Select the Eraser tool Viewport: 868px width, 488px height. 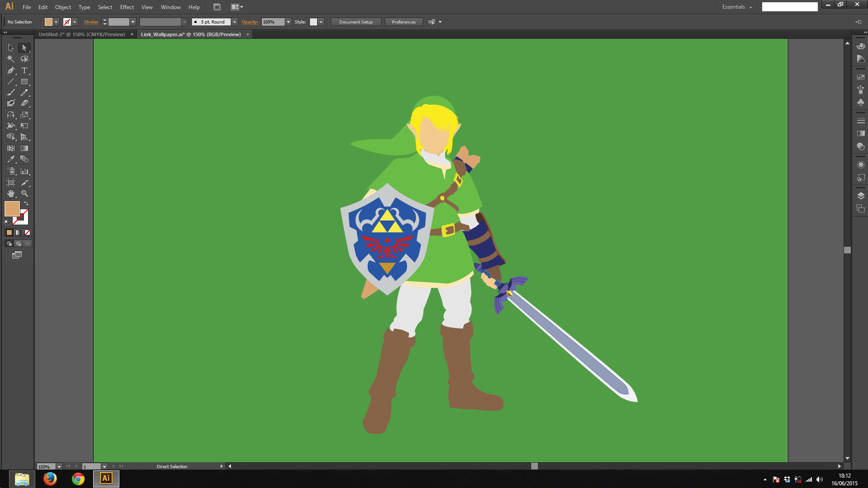point(24,103)
